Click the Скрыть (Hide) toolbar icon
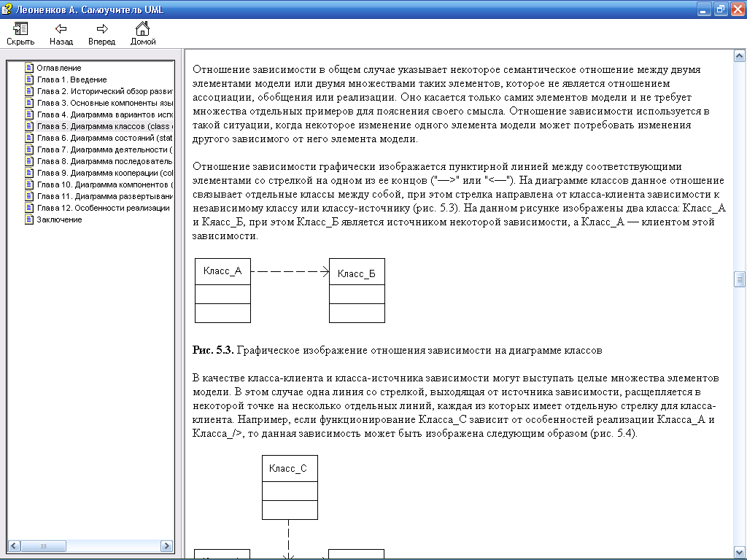Viewport: 747px width, 560px height. (x=20, y=29)
